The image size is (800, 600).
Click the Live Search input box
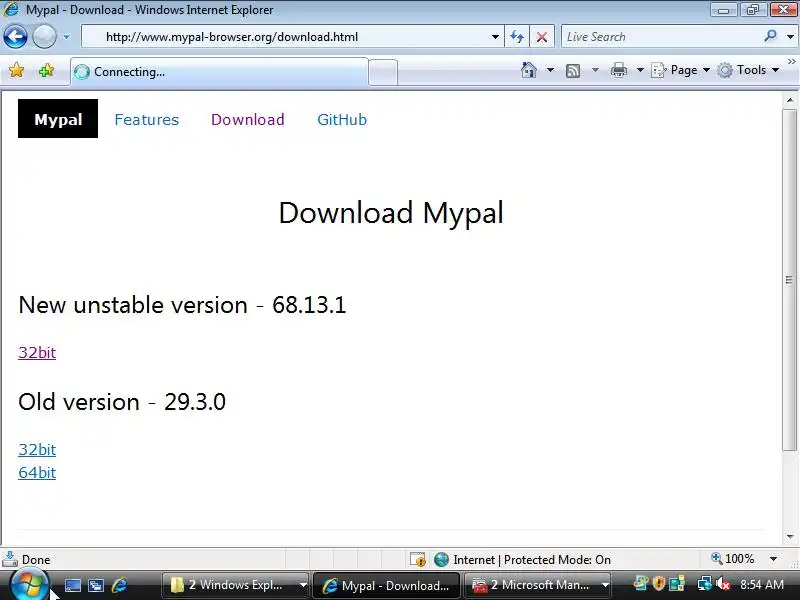pyautogui.click(x=661, y=37)
